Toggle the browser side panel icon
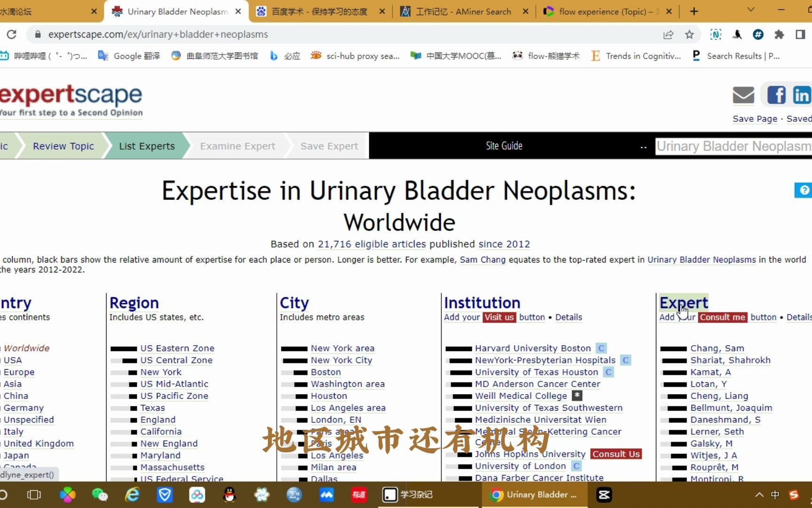812x508 pixels. 800,34
